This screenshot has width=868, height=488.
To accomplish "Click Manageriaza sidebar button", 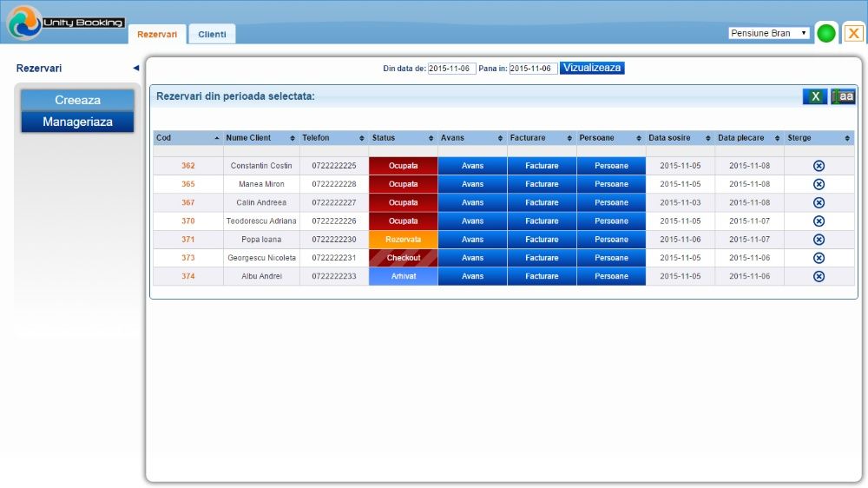I will [x=77, y=122].
